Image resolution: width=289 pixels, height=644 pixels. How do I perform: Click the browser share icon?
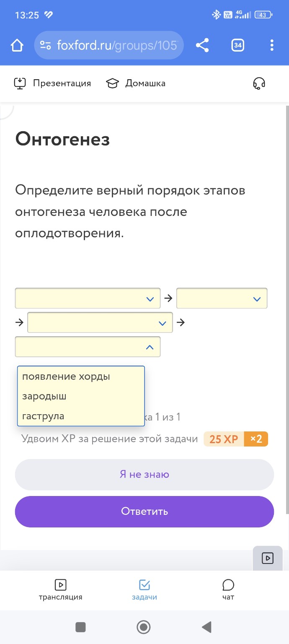point(203,45)
